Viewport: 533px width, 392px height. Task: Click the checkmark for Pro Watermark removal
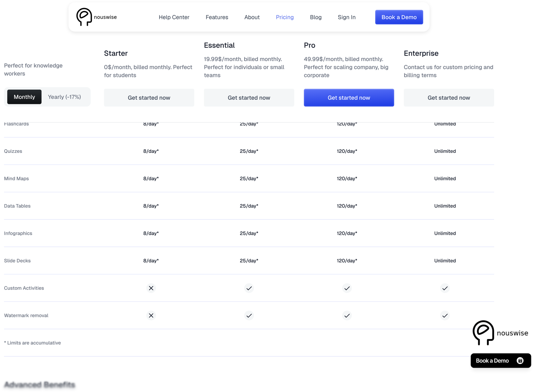click(x=347, y=315)
